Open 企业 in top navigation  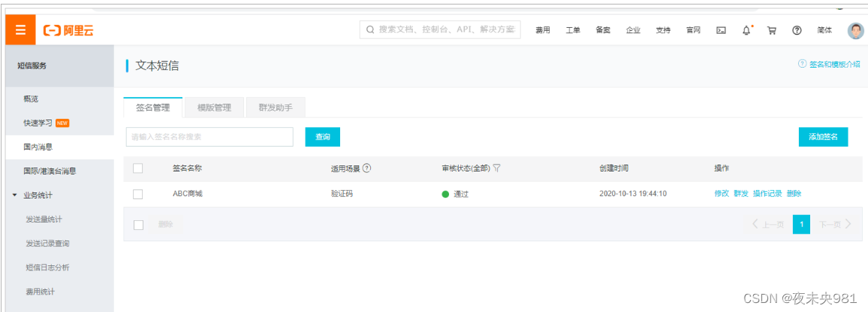click(633, 31)
